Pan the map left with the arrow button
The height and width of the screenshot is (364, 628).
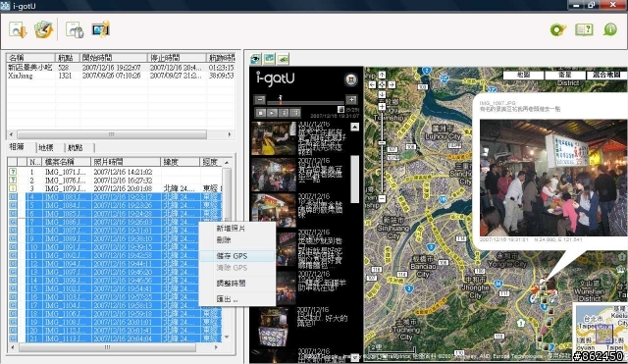click(x=373, y=84)
